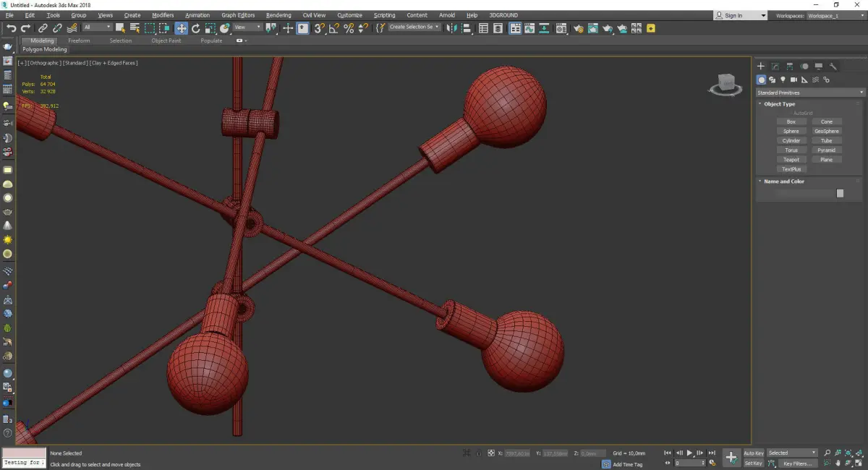Open the key mode Selected dropdown
868x470 pixels.
coord(792,453)
